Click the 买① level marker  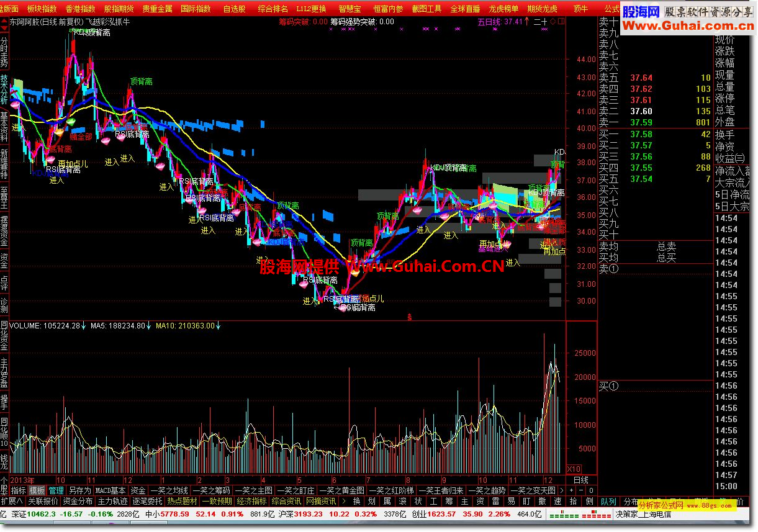[x=608, y=386]
